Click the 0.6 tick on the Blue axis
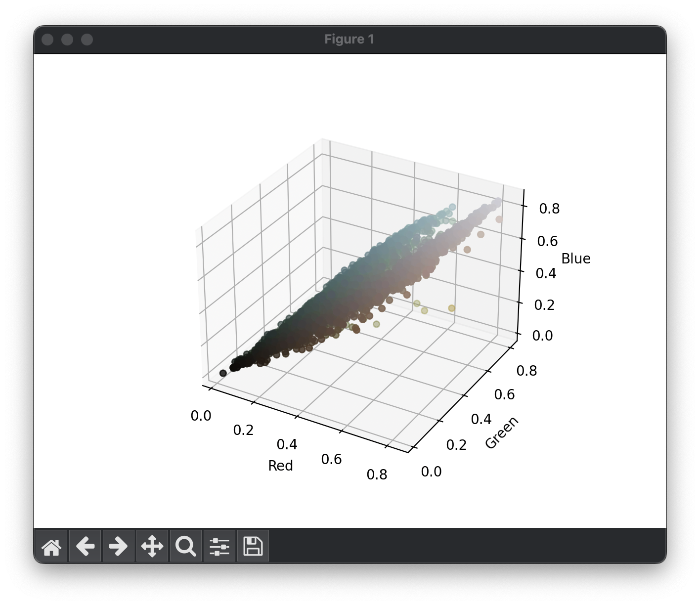This screenshot has height=605, width=700. [547, 241]
